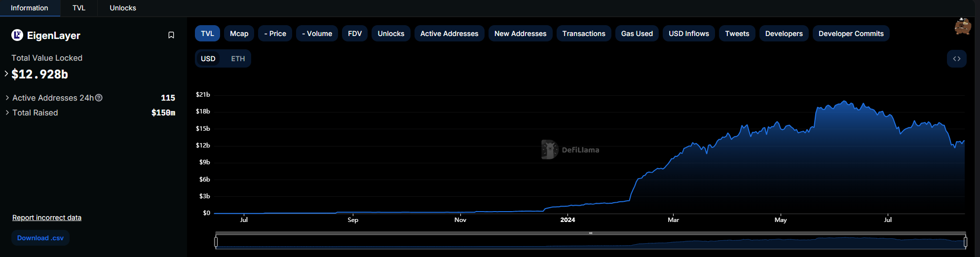Viewport: 980px width, 257px height.
Task: Expand the Total Value Locked breakdown
Action: pyautogui.click(x=6, y=73)
